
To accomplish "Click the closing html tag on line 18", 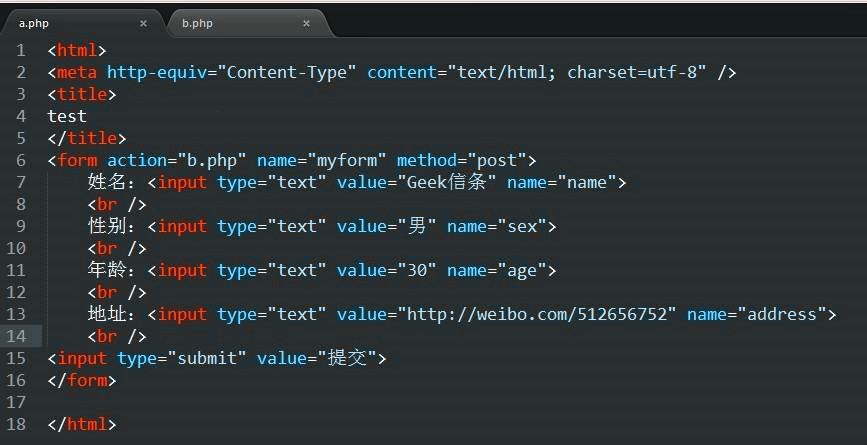I will click(x=82, y=425).
